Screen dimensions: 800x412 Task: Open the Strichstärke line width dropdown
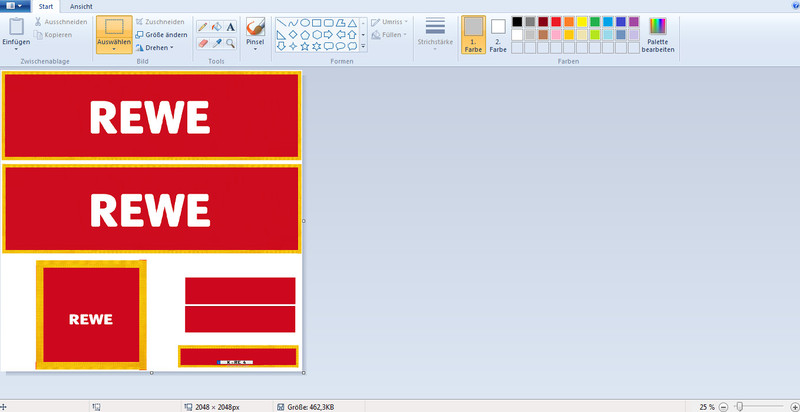[435, 34]
